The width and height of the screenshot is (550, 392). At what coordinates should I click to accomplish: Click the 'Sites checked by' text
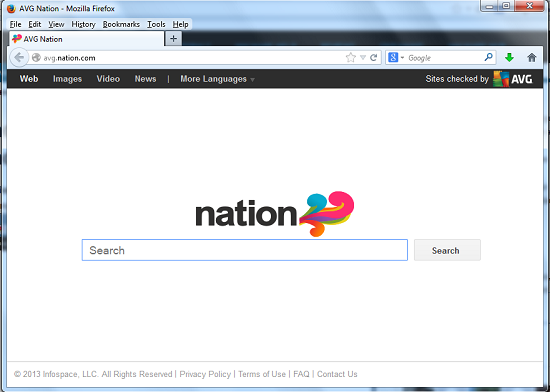pyautogui.click(x=457, y=79)
